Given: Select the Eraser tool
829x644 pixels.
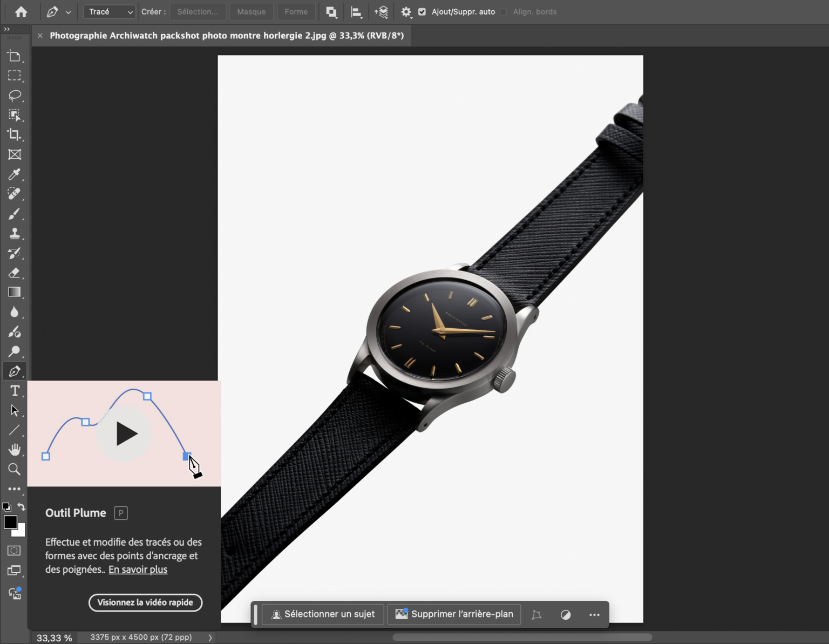Looking at the screenshot, I should (15, 273).
